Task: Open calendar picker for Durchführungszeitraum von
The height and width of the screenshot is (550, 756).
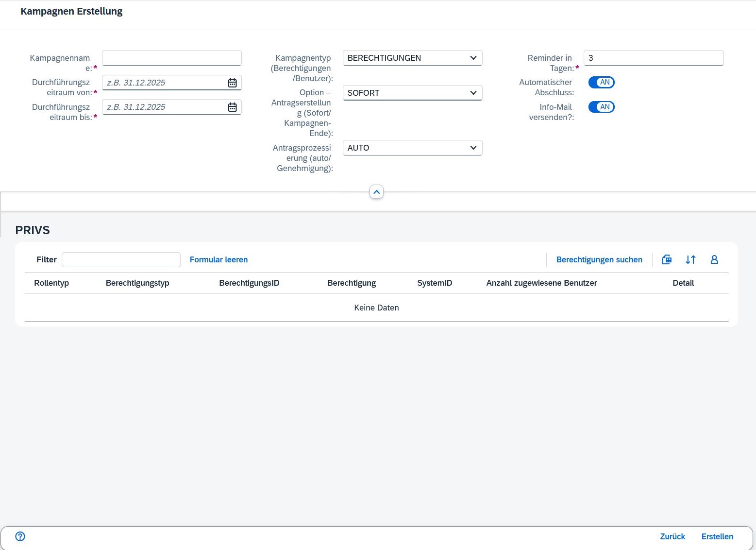Action: (232, 83)
